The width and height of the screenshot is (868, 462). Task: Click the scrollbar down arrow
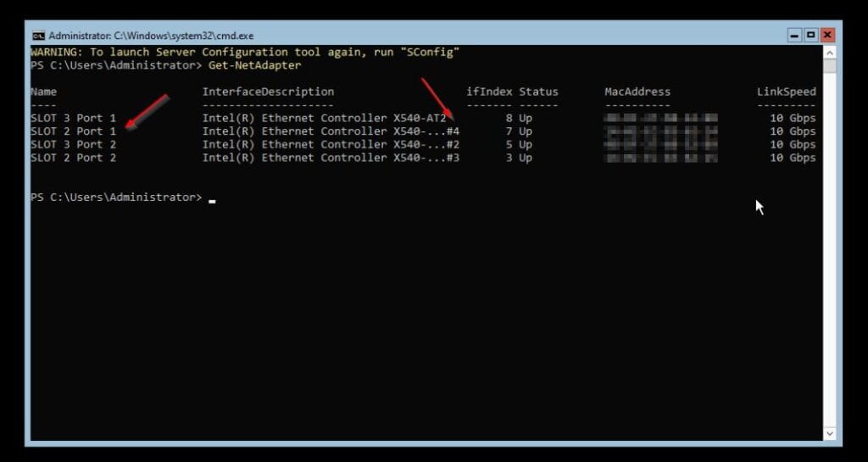pos(829,434)
